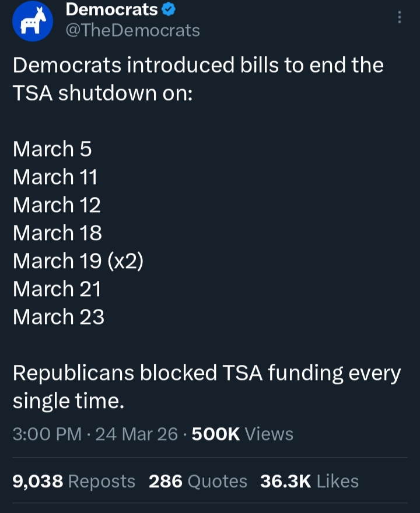Select the 'March 11' line

click(x=55, y=177)
